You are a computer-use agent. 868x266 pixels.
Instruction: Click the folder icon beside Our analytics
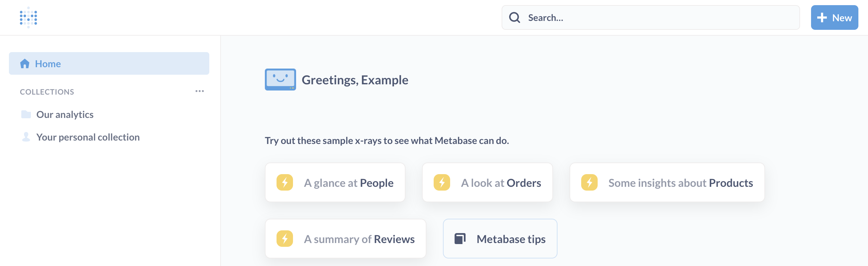[26, 114]
